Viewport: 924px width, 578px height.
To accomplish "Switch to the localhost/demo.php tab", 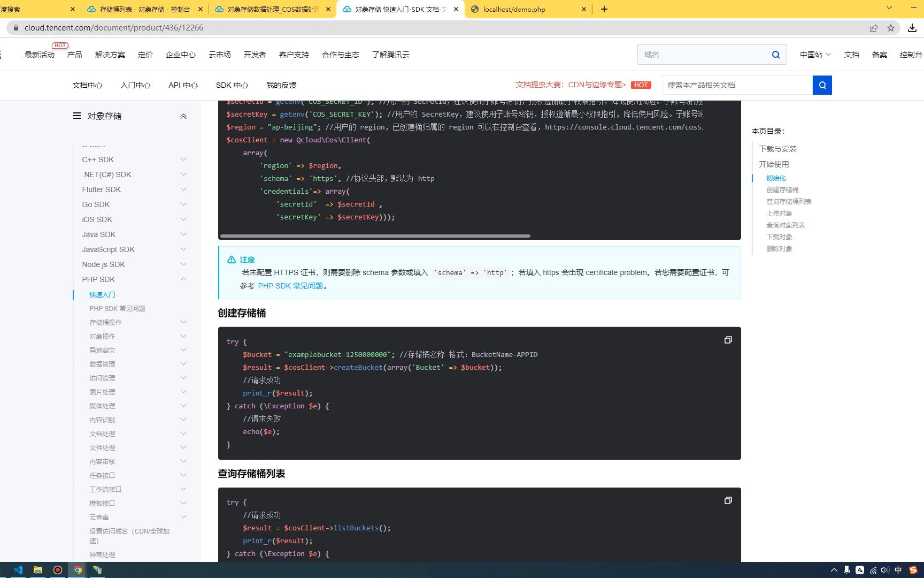I will coord(529,9).
